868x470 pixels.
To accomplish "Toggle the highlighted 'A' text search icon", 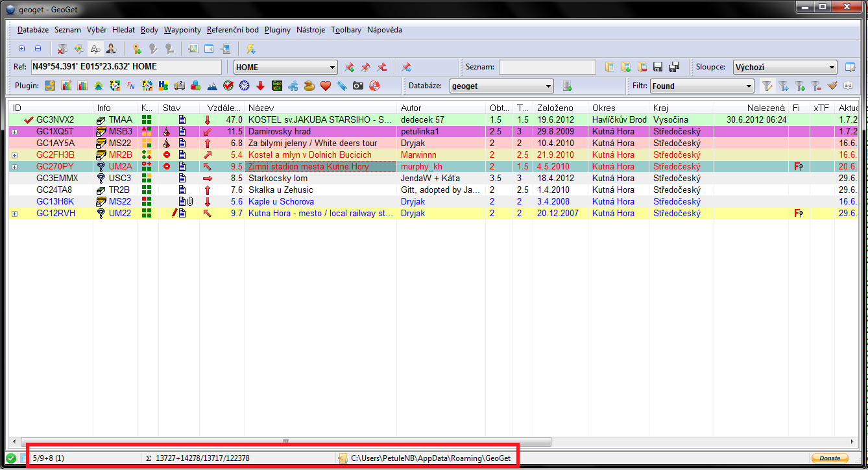I will coord(95,49).
